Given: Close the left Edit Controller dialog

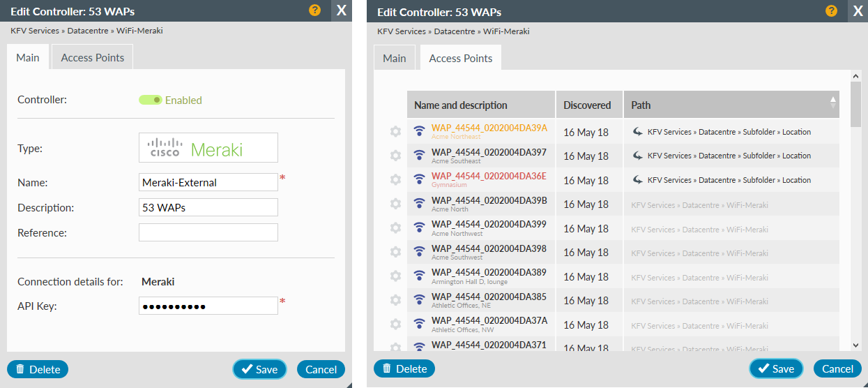Looking at the screenshot, I should [x=341, y=10].
